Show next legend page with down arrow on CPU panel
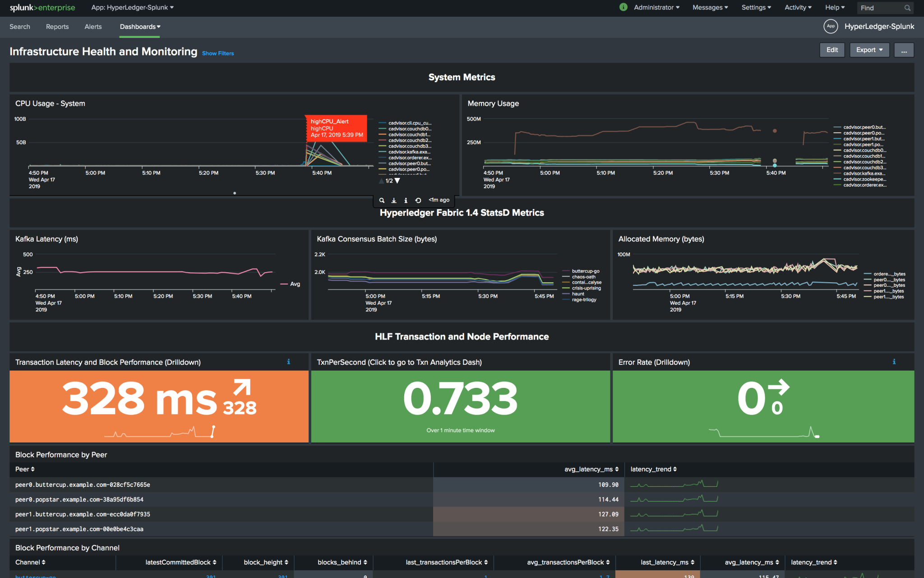 (x=397, y=180)
